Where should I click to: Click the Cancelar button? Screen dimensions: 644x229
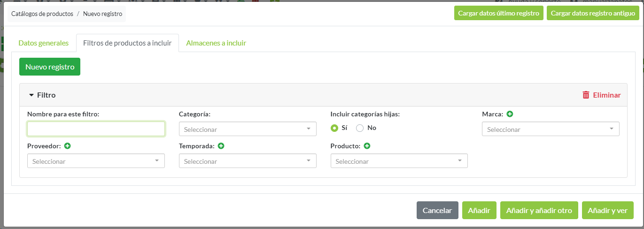437,211
